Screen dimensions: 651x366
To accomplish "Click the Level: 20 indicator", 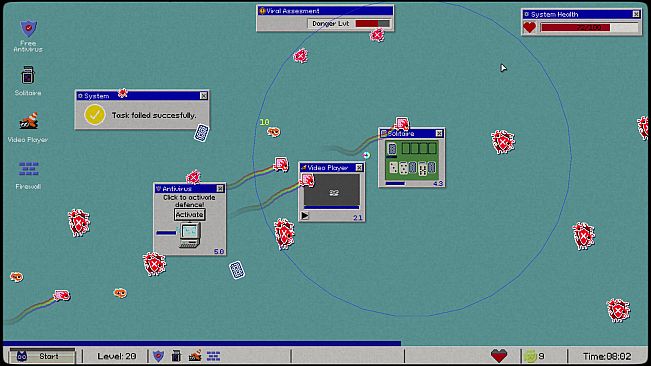I will pyautogui.click(x=117, y=356).
